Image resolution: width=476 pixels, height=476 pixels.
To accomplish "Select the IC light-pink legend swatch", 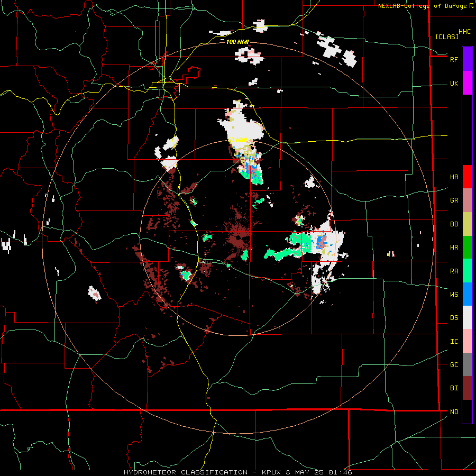I will coord(467,341).
